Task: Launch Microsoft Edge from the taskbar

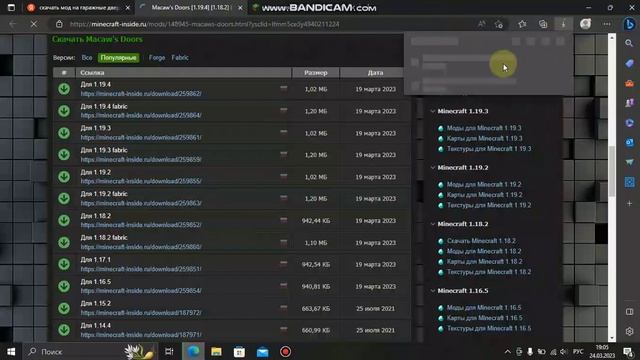Action: (193, 351)
